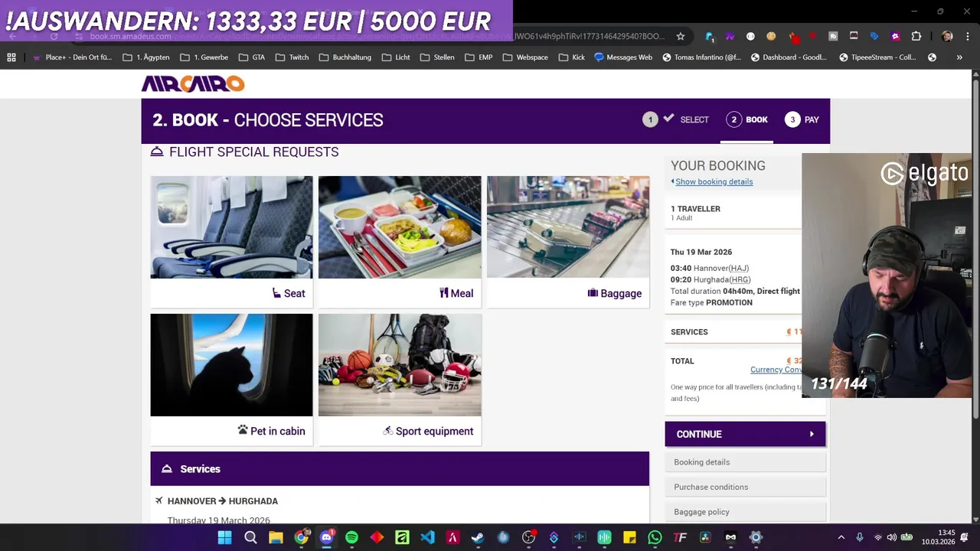Screen dimensions: 980x551
Task: Click Flight Special Requests cloche icon
Action: pos(157,152)
